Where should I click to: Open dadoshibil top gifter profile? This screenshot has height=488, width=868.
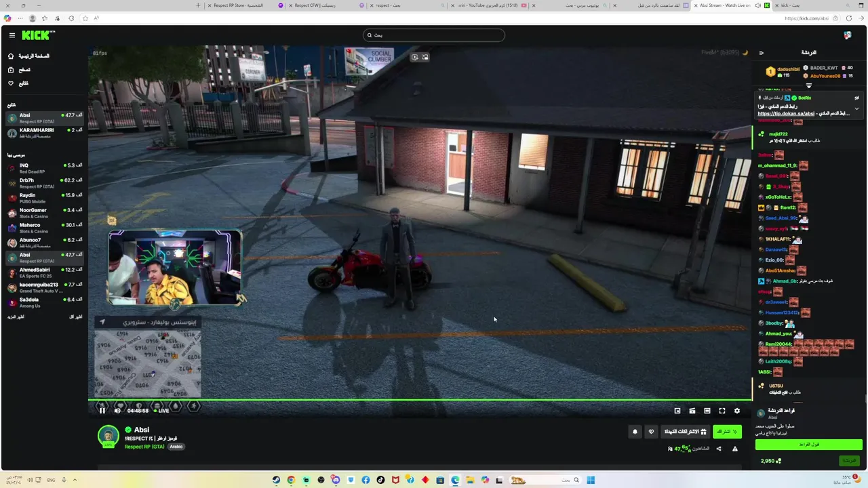(x=788, y=69)
